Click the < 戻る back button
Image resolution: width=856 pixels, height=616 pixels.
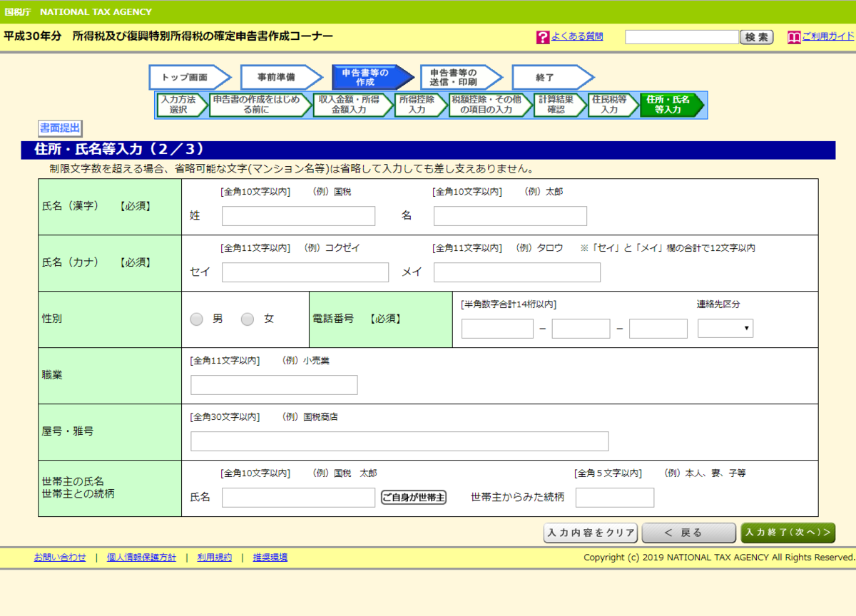[688, 533]
